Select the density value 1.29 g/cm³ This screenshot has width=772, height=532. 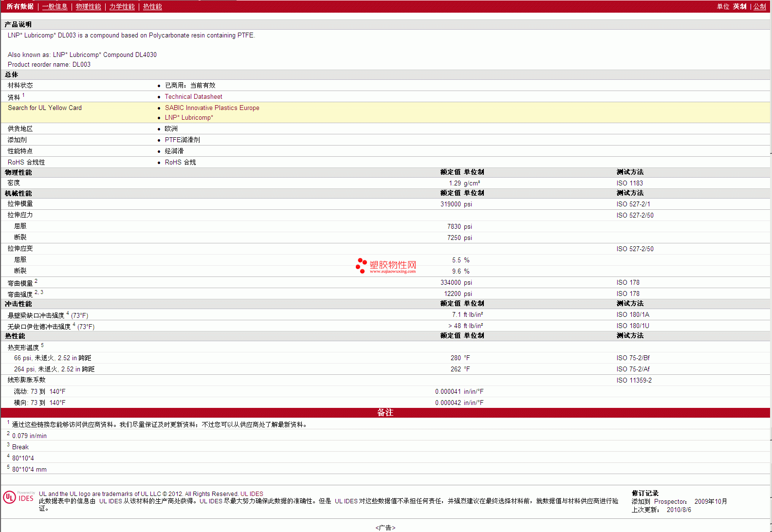click(x=464, y=183)
